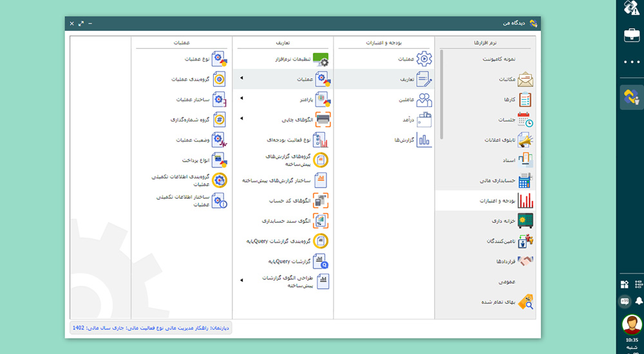
Task: Open the کارها (tasks) clipboard icon
Action: [525, 99]
